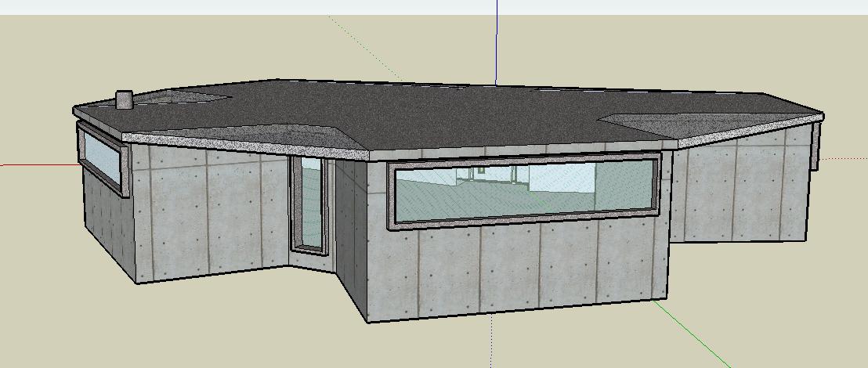Image resolution: width=868 pixels, height=368 pixels.
Task: Select the shaded angled wall beside the door
Action: tap(352, 238)
